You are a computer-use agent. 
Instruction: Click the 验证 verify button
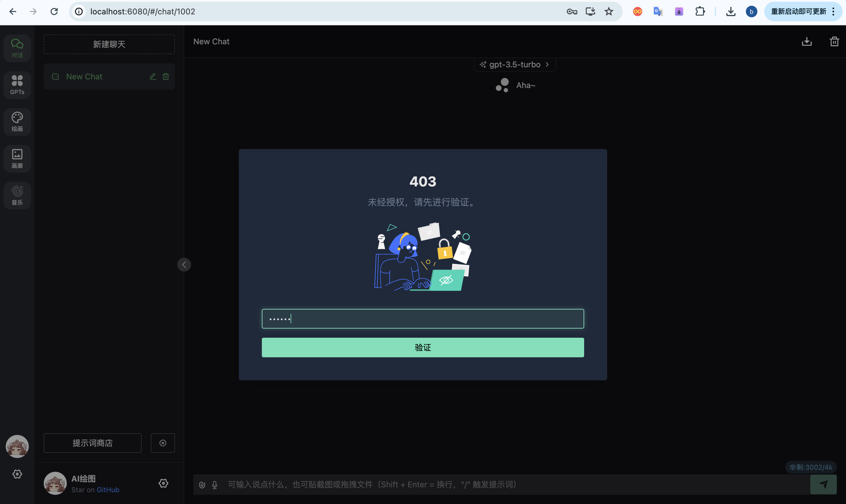(422, 348)
